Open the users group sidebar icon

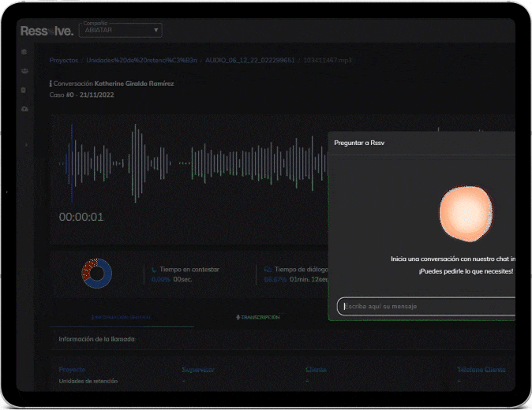24,72
